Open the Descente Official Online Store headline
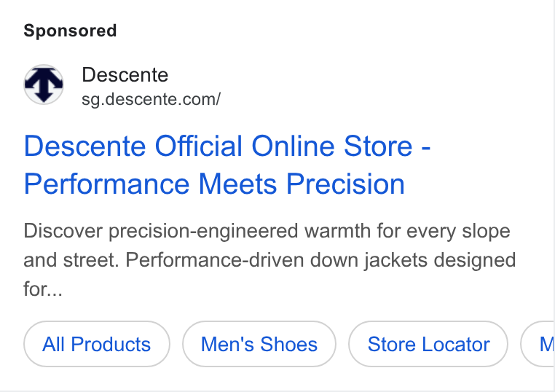This screenshot has width=555, height=392. 227,165
